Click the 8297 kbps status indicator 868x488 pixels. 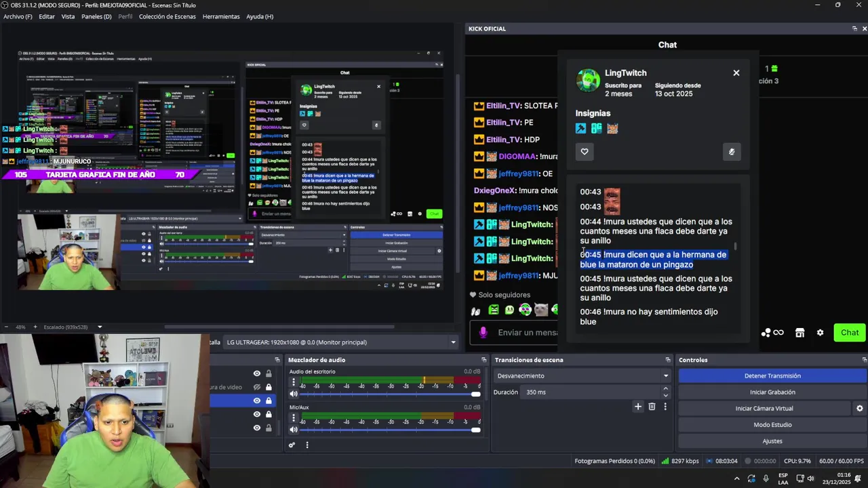[679, 461]
